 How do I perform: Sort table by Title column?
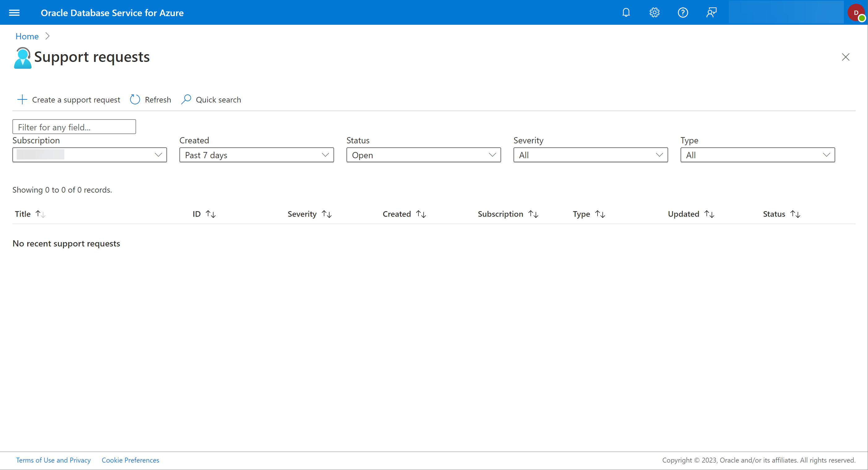41,214
